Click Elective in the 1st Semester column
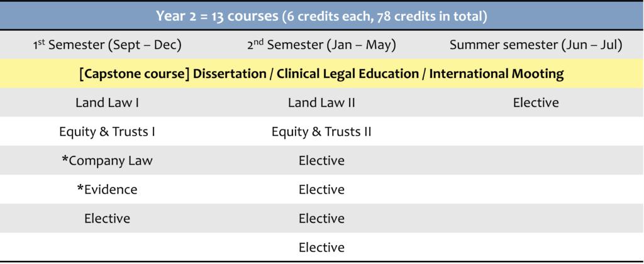Viewport: 644px width, 264px height. point(107,218)
